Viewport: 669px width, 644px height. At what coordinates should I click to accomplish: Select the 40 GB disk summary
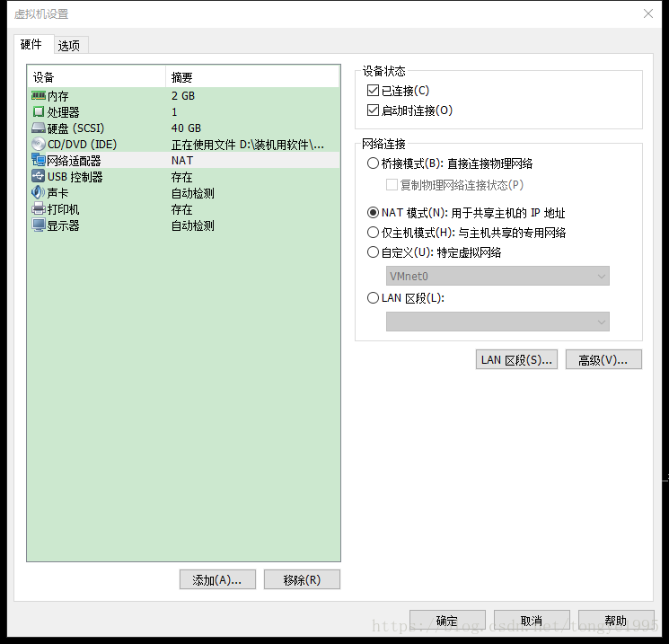(x=186, y=128)
